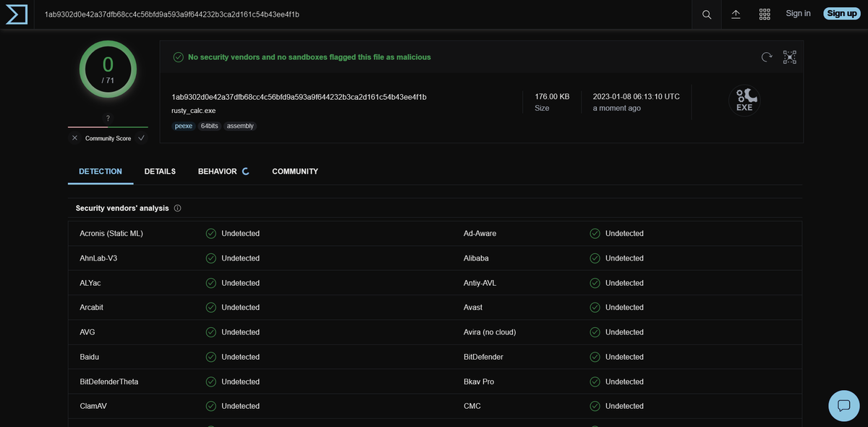Click the Alibaba undetected check icon
The image size is (868, 427).
pyautogui.click(x=595, y=258)
